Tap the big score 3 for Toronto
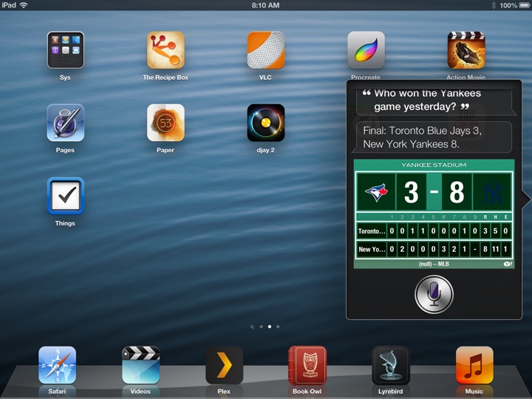The width and height of the screenshot is (532, 399). click(412, 192)
